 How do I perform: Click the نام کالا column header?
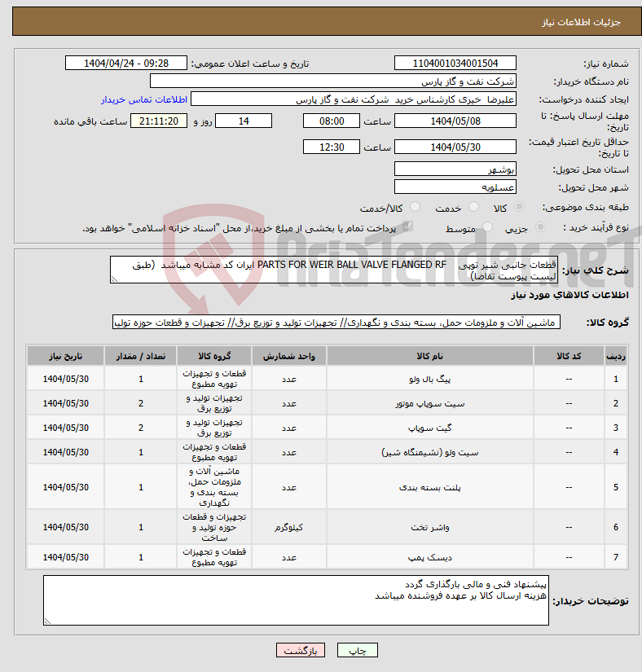tap(430, 356)
